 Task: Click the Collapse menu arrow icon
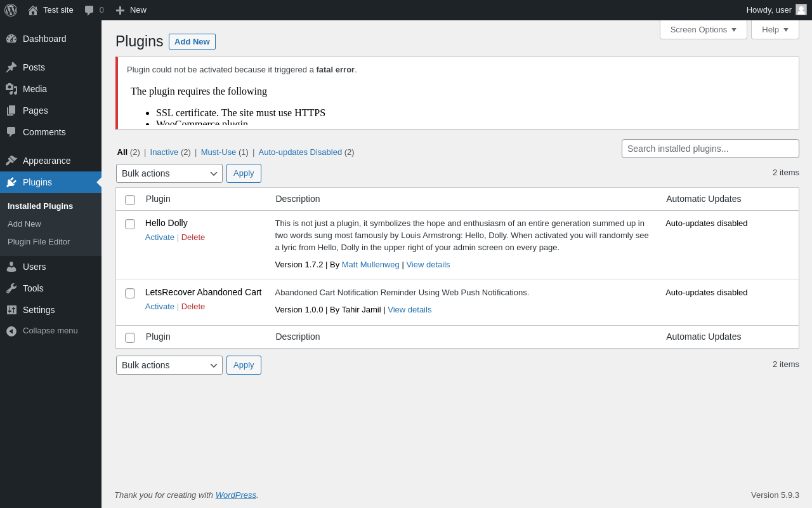coord(11,331)
